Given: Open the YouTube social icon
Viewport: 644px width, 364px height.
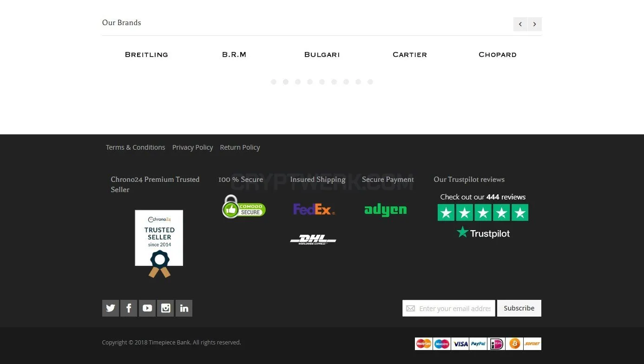Looking at the screenshot, I should 147,308.
